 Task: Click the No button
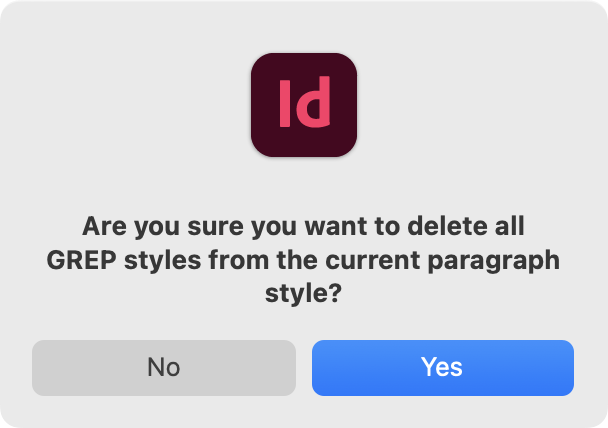click(x=163, y=367)
